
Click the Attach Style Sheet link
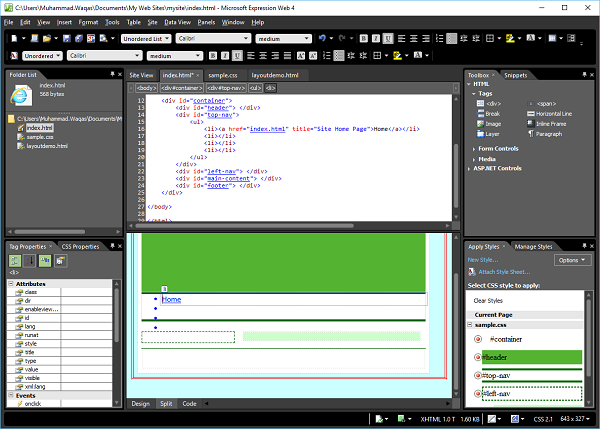pos(505,272)
